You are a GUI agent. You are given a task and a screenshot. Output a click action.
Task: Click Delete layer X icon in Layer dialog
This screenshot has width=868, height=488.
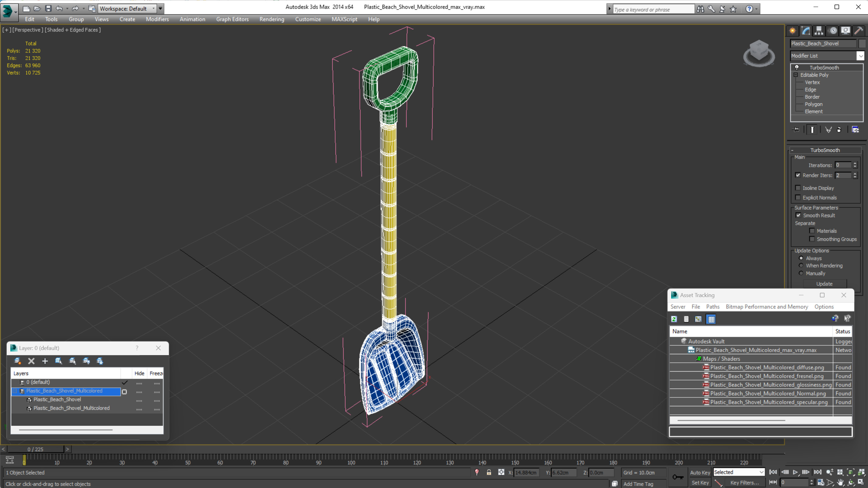[x=31, y=361]
